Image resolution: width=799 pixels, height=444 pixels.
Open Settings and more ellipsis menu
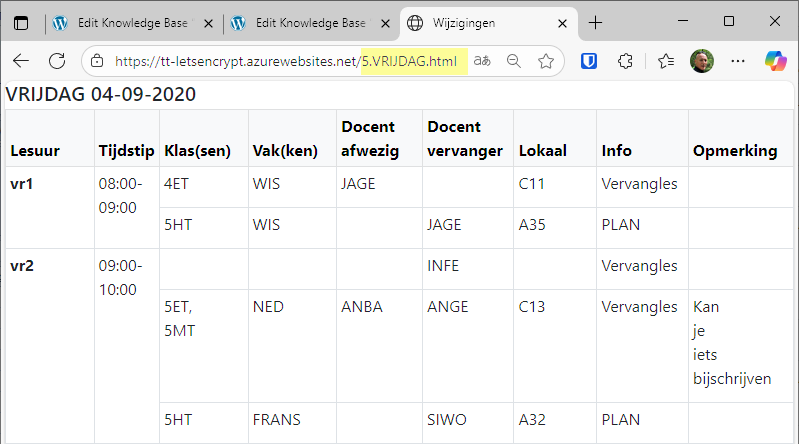pyautogui.click(x=738, y=61)
